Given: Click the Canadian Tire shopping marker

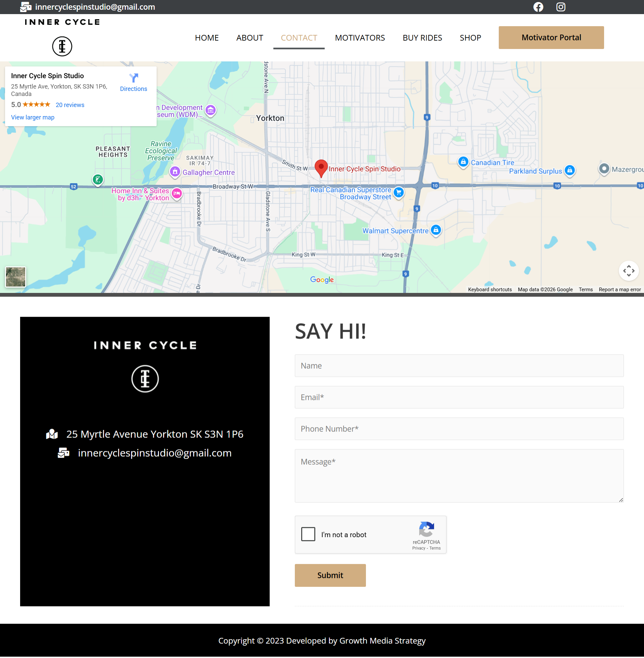Looking at the screenshot, I should click(463, 162).
